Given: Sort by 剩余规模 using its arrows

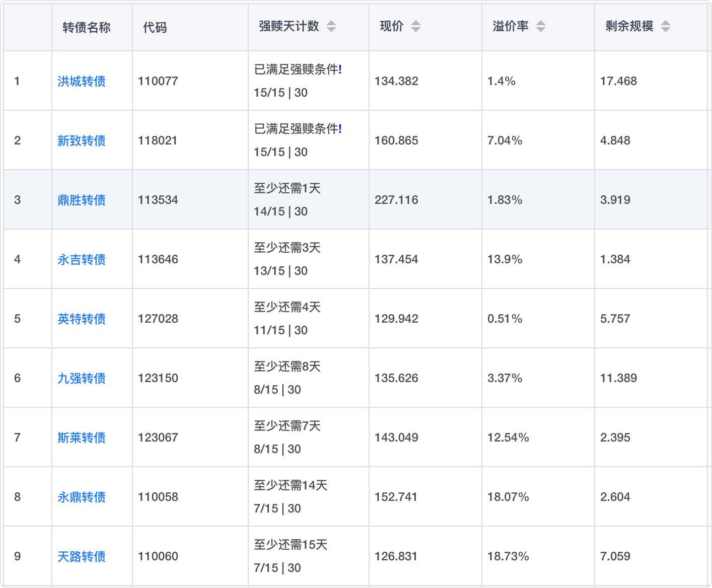Looking at the screenshot, I should pyautogui.click(x=665, y=26).
